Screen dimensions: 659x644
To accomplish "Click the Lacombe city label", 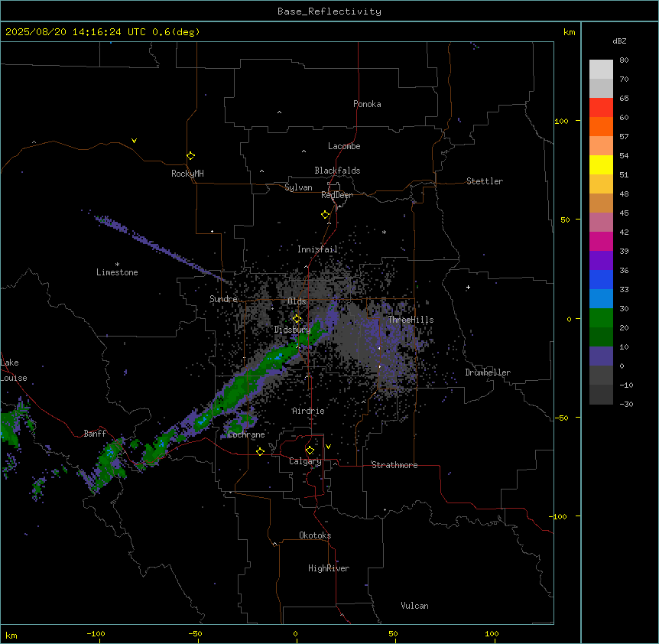I will 344,146.
